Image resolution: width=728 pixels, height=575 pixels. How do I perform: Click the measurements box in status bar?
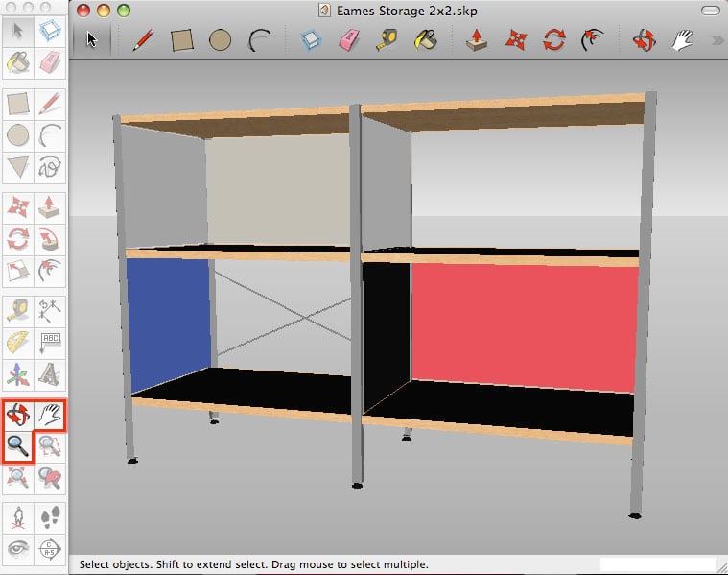click(657, 564)
